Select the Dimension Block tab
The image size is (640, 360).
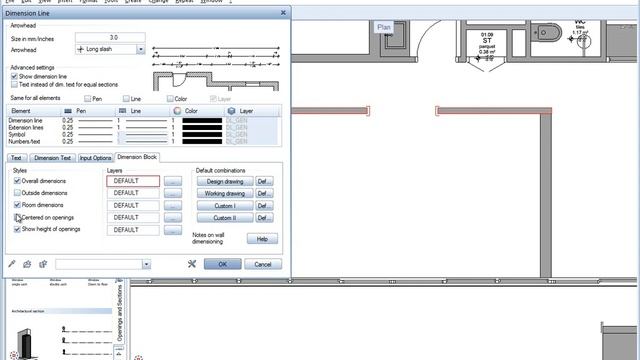click(137, 157)
